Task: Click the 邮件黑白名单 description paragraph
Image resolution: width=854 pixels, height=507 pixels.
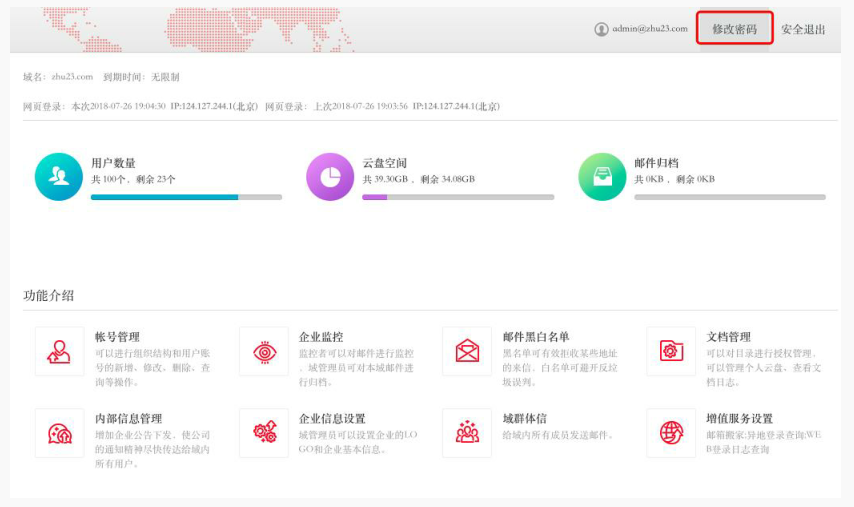Action: coord(560,368)
